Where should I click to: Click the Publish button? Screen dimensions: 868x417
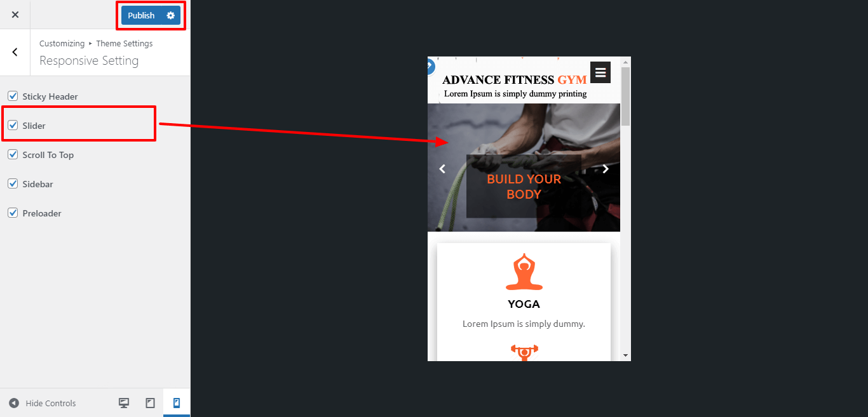click(x=141, y=15)
